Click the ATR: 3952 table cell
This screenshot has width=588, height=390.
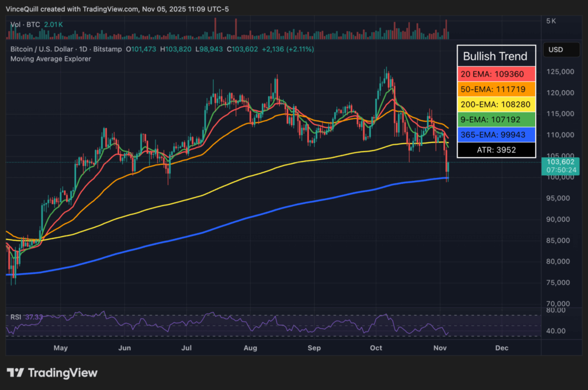point(496,150)
